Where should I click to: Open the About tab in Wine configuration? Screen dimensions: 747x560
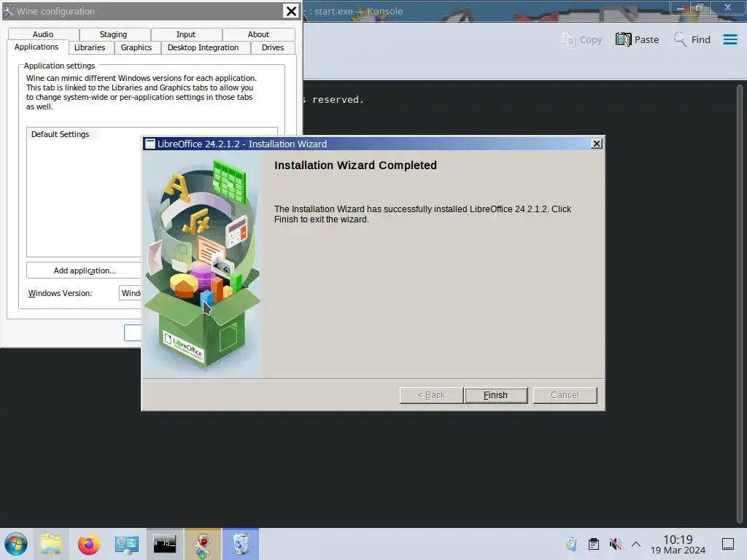(258, 34)
